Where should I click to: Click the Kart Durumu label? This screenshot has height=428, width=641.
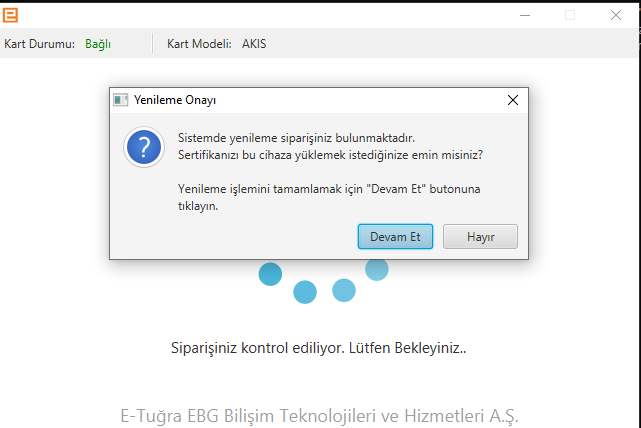tap(40, 44)
